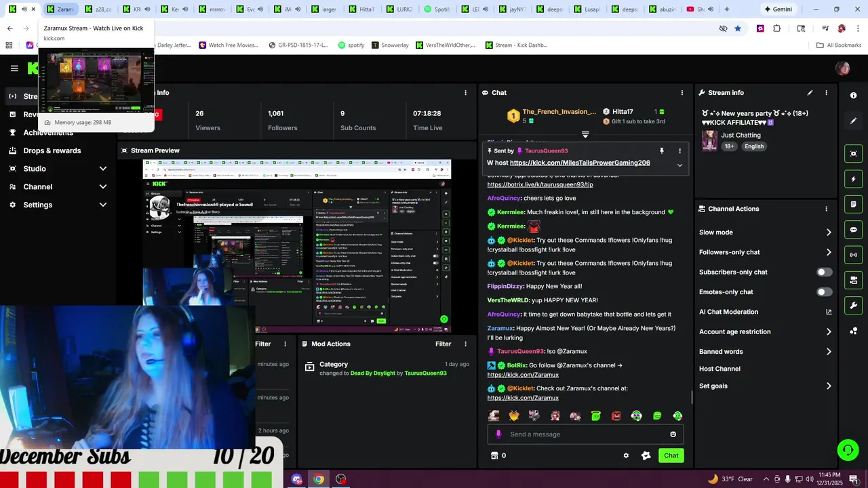Open Chat panel options menu
Screen dimensions: 868x488
click(682, 93)
